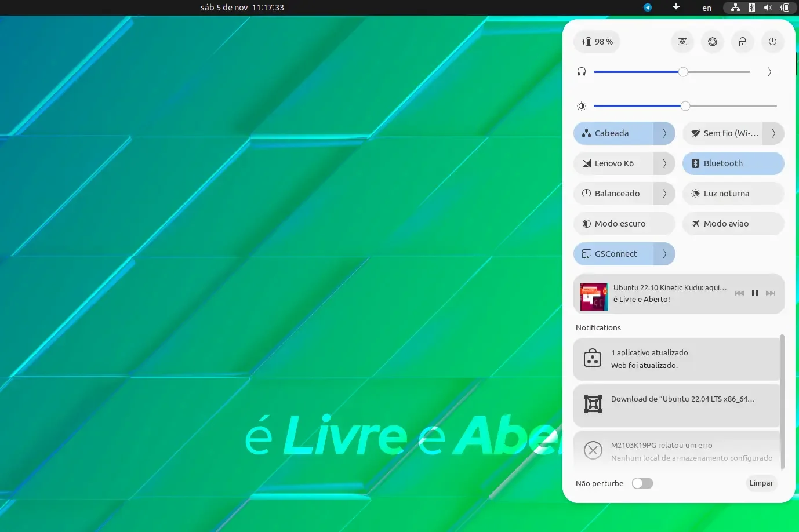Expand the Balanceado power mode submenu
The height and width of the screenshot is (532, 799).
[x=664, y=194]
